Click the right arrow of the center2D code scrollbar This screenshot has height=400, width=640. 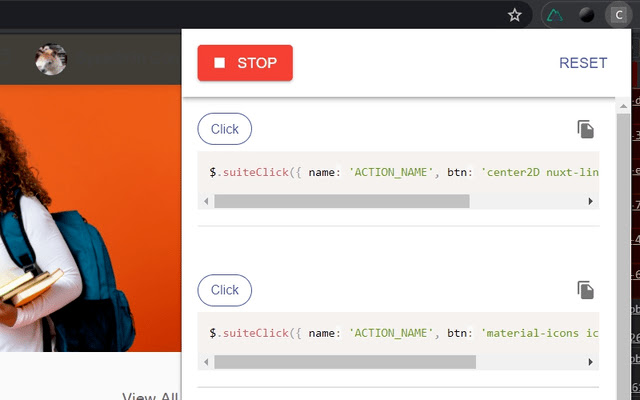tap(590, 201)
